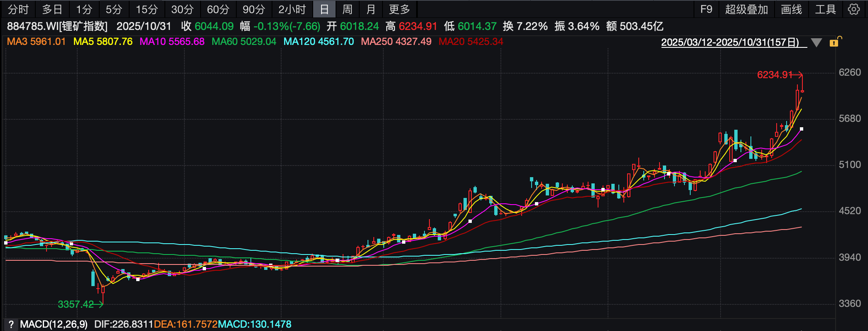This screenshot has height=331, width=868.
Task: Click the MACD help question mark
Action: (x=11, y=324)
